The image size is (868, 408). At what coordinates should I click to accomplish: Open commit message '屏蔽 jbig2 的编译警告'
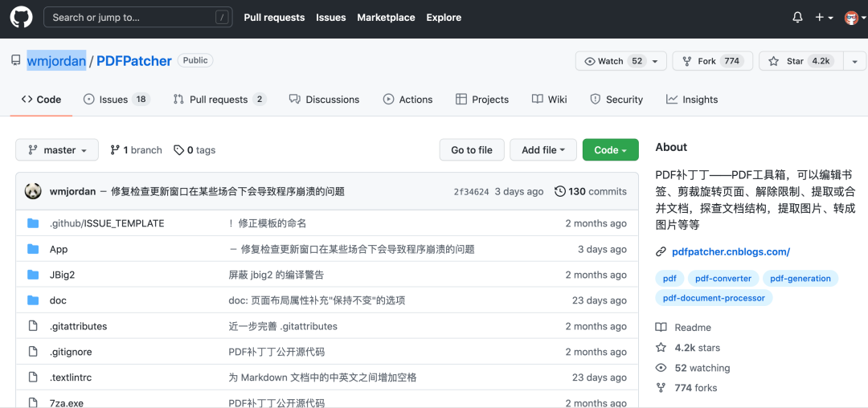point(276,275)
